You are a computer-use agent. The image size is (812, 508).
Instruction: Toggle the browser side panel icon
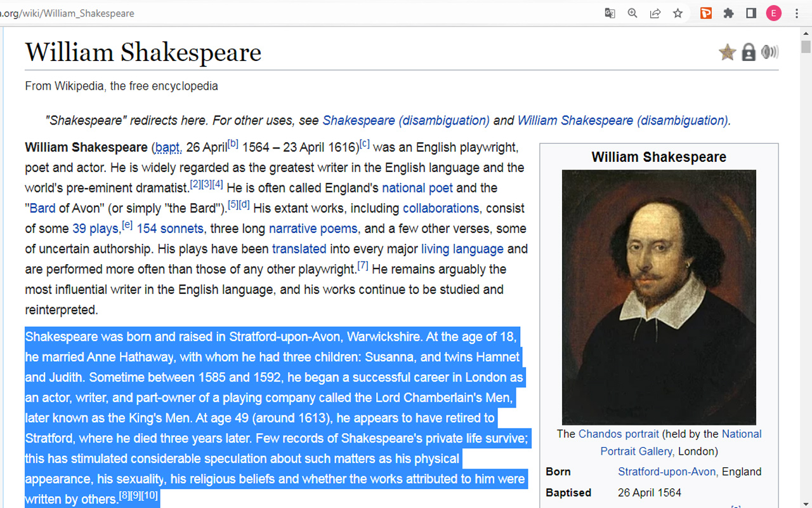coord(751,13)
